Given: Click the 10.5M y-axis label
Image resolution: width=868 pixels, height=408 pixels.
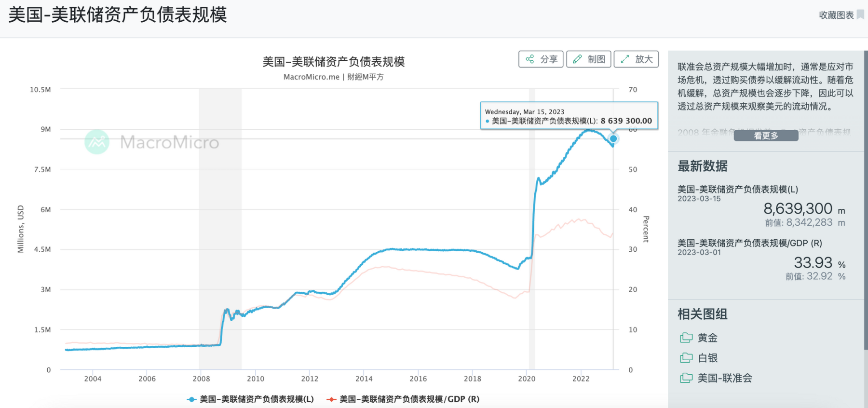Looking at the screenshot, I should [x=41, y=90].
